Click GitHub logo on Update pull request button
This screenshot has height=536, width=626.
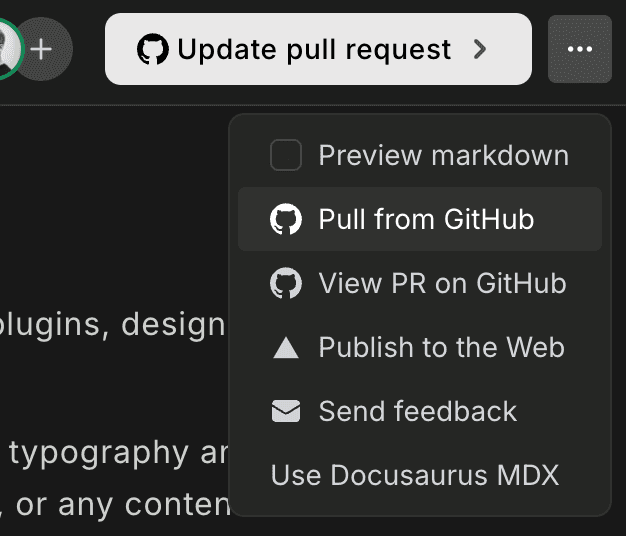coord(153,49)
